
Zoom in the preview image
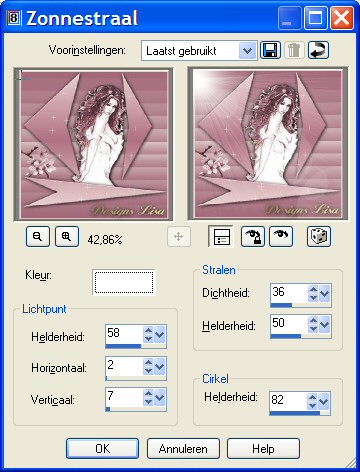(67, 236)
